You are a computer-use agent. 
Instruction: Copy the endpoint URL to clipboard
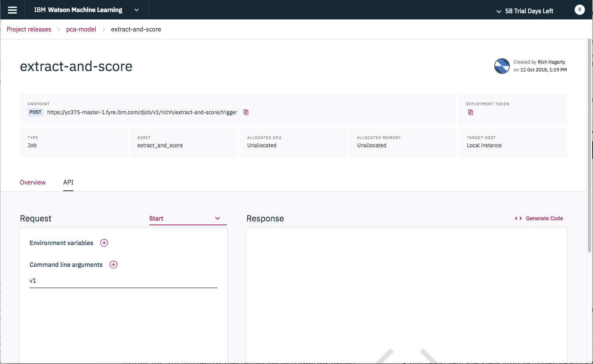click(x=246, y=112)
